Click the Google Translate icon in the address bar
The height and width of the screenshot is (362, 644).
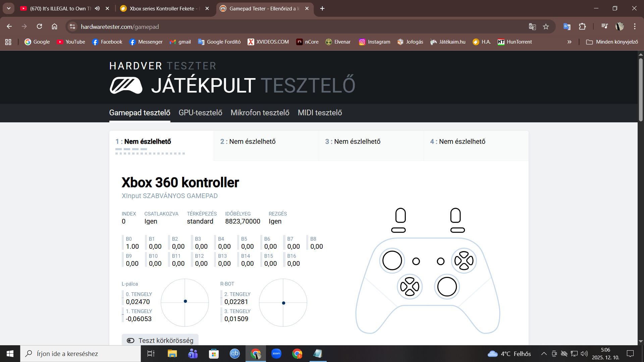(532, 27)
